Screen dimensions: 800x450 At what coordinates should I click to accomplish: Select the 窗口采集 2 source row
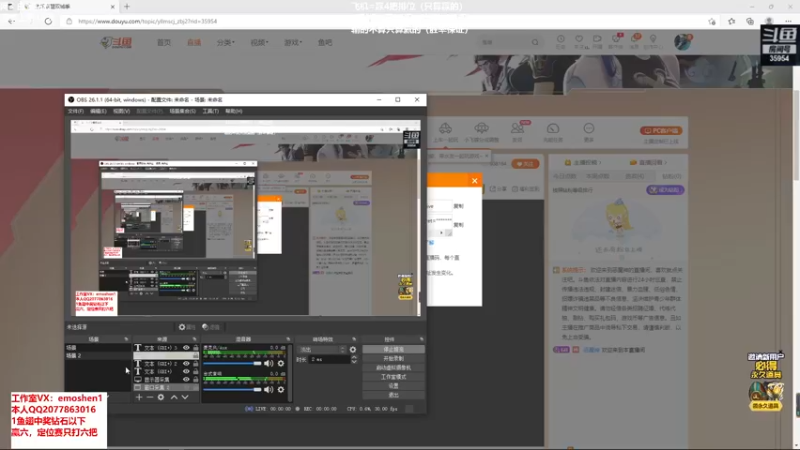tap(165, 387)
